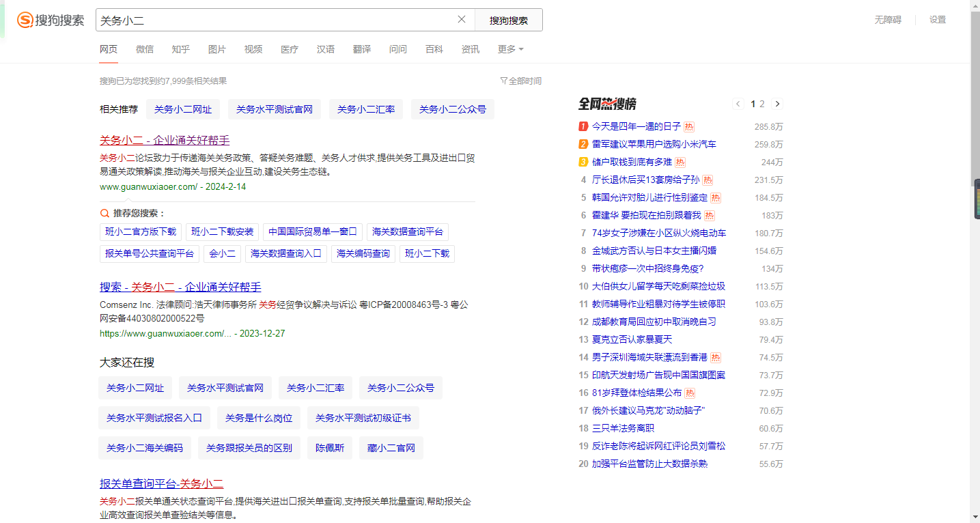Click 关务水平测试初级证书 under 大家还在搜

(x=363, y=418)
